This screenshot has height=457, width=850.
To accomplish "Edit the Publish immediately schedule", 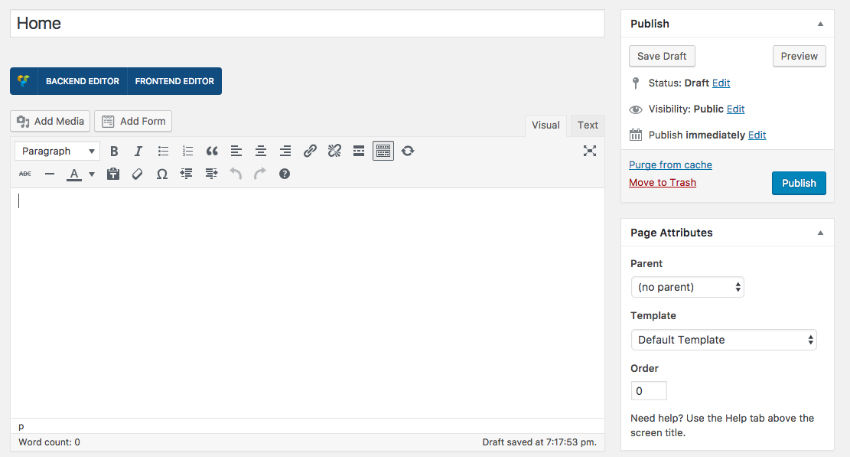I will pos(757,135).
